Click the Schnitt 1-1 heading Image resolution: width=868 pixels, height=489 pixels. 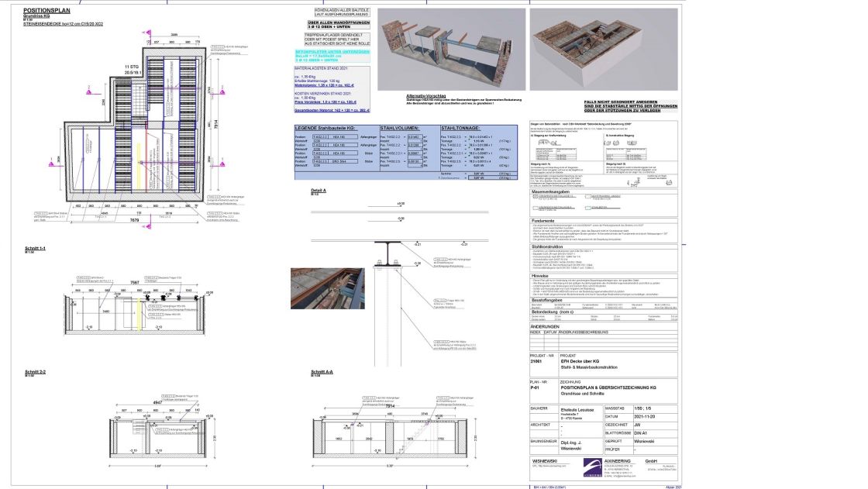pyautogui.click(x=35, y=248)
